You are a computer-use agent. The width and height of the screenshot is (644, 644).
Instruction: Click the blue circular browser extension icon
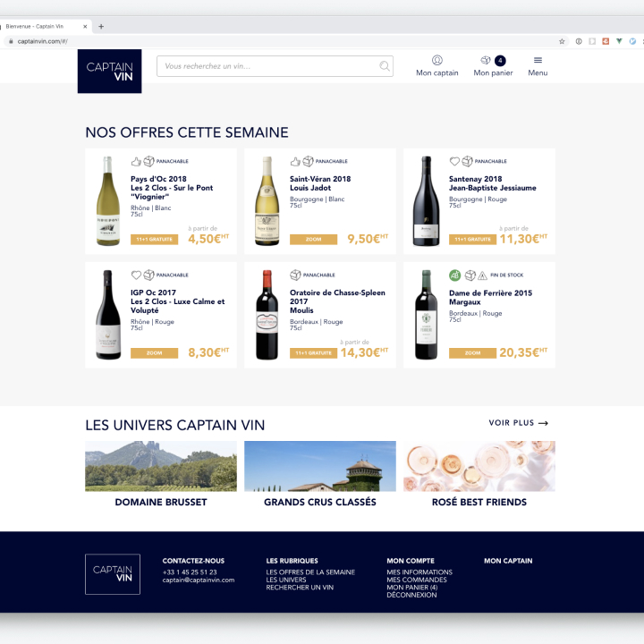pyautogui.click(x=633, y=41)
